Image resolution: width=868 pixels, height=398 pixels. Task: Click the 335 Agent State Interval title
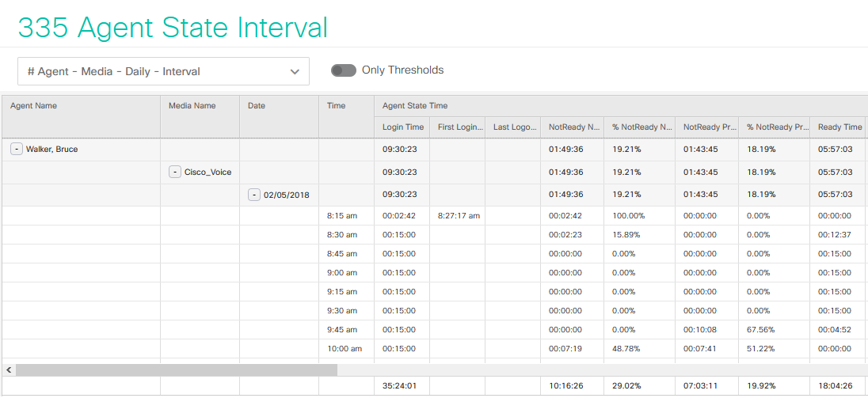[173, 27]
